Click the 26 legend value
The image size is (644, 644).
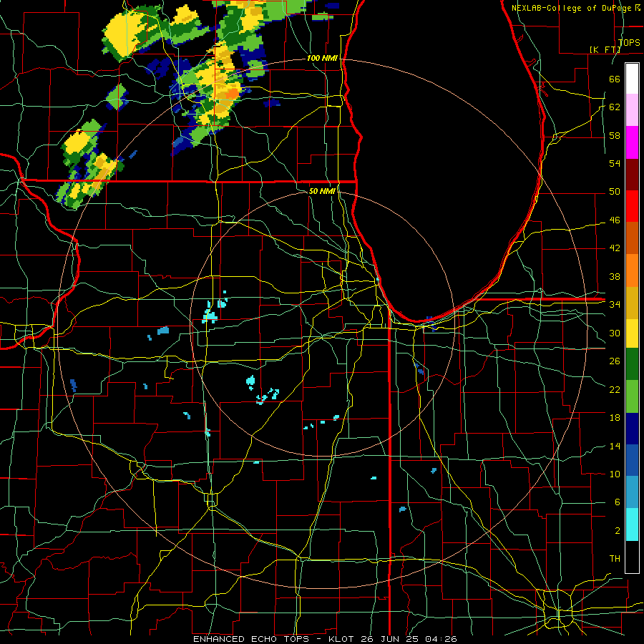point(615,361)
